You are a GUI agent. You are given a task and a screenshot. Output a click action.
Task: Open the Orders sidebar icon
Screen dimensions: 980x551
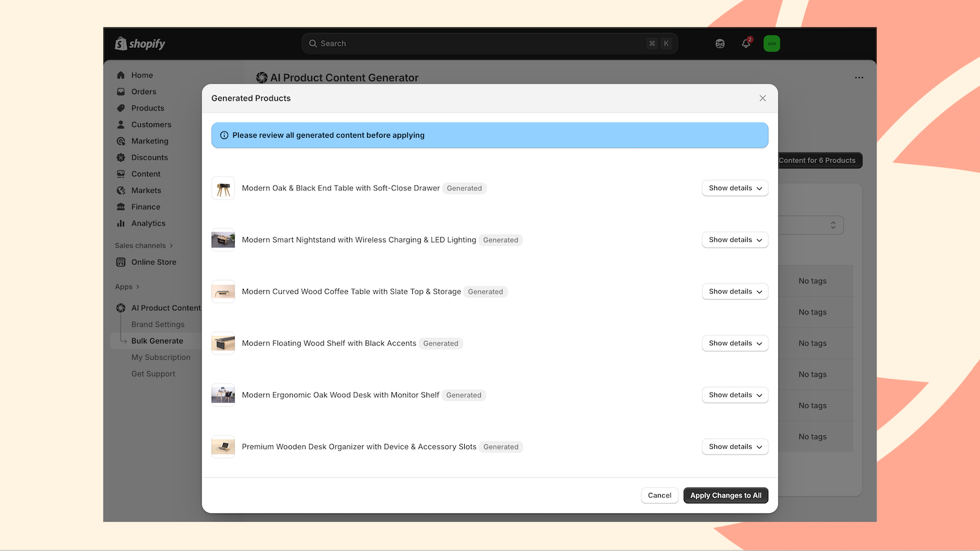tap(121, 91)
